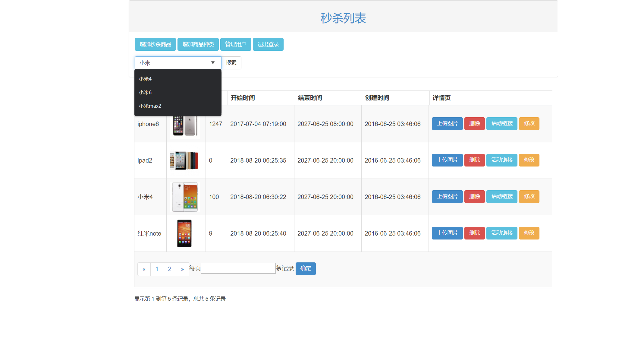Focus the records-per-page input field

[238, 268]
